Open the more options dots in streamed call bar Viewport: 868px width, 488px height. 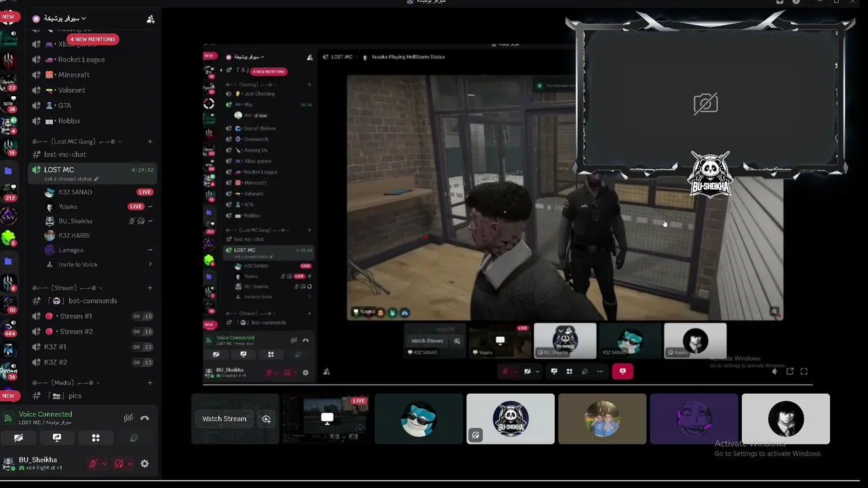point(600,371)
